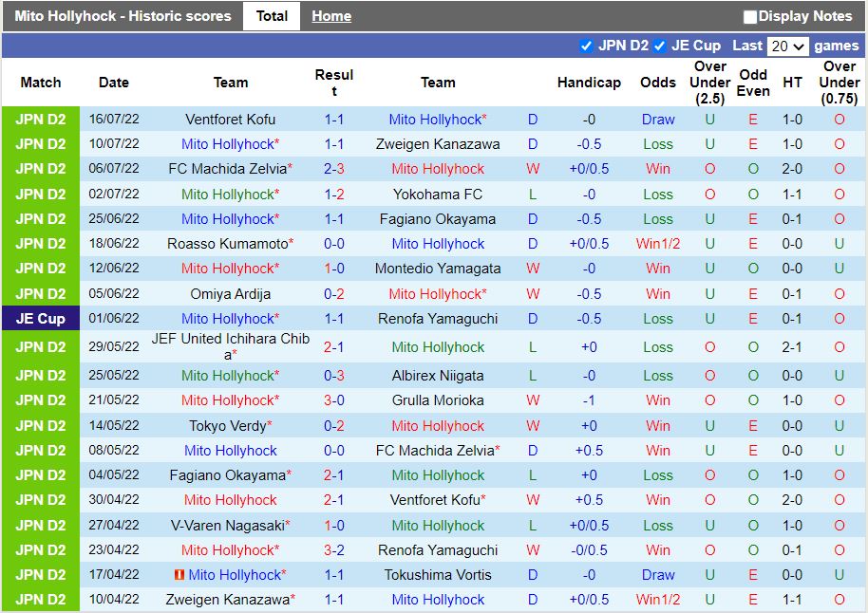Viewport: 868px width, 613px height.
Task: Click the Draw result on the 16/07/22 row
Action: pyautogui.click(x=658, y=120)
